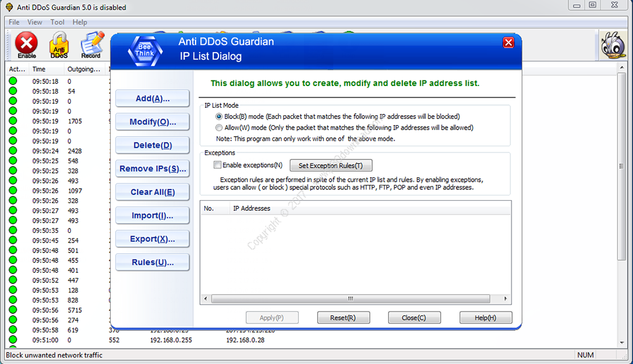Click the Time column header
This screenshot has height=364, width=633.
pyautogui.click(x=46, y=69)
